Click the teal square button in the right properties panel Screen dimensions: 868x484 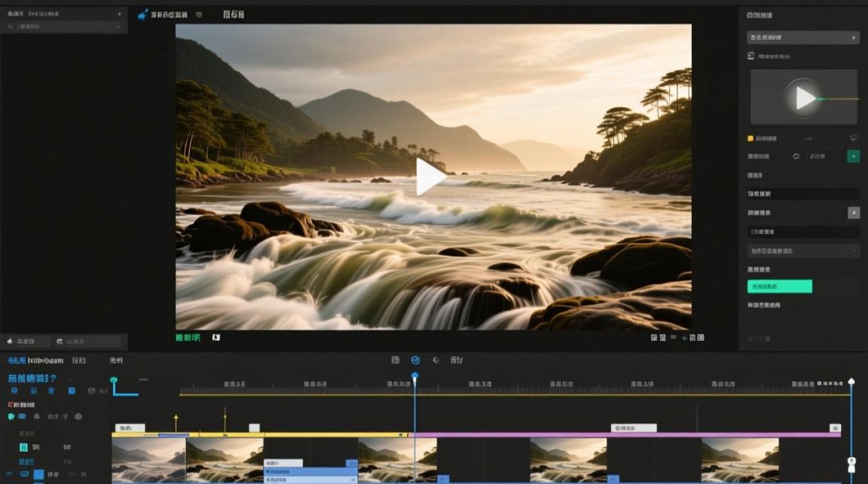coord(853,156)
